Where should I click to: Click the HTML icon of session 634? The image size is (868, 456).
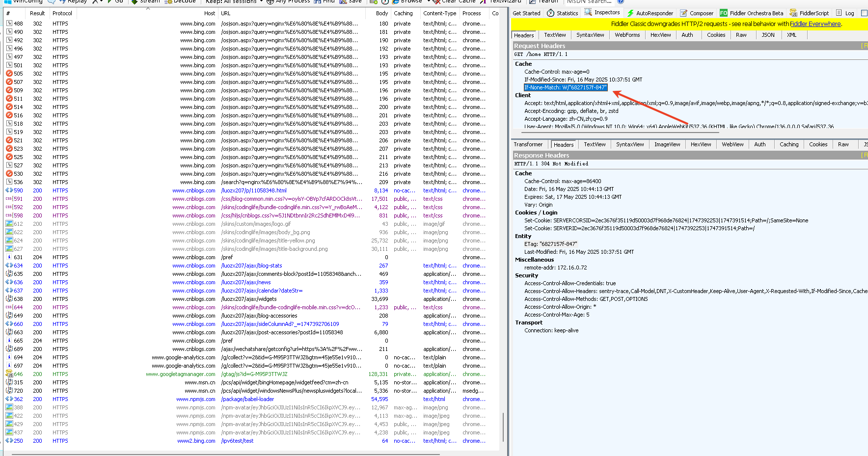[9, 266]
